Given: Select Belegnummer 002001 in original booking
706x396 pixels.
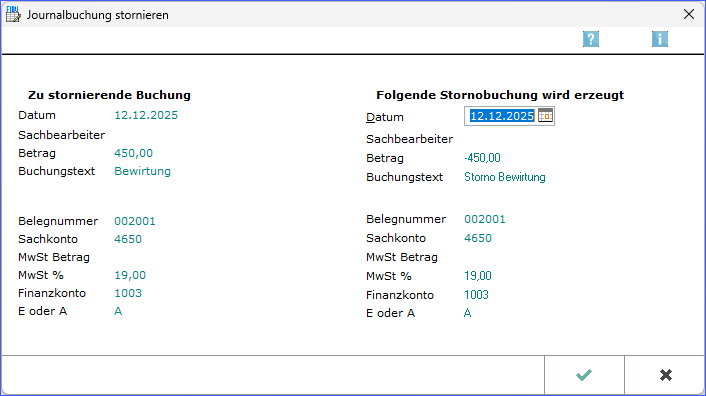Looking at the screenshot, I should (x=135, y=221).
